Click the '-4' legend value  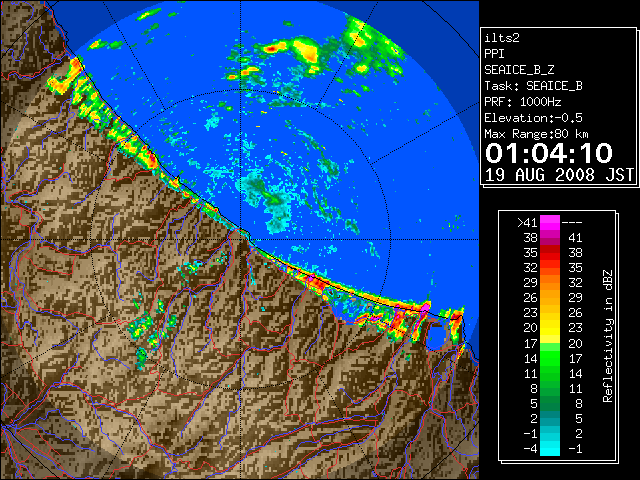530,449
